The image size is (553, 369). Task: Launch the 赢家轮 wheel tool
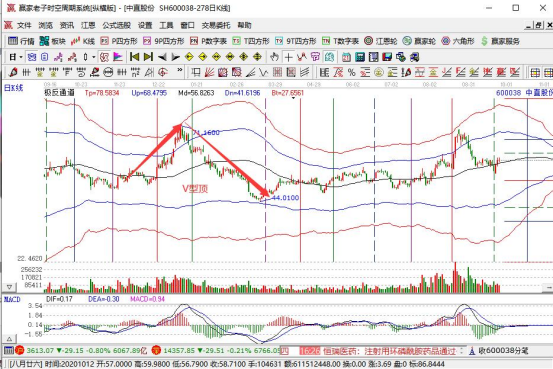419,41
